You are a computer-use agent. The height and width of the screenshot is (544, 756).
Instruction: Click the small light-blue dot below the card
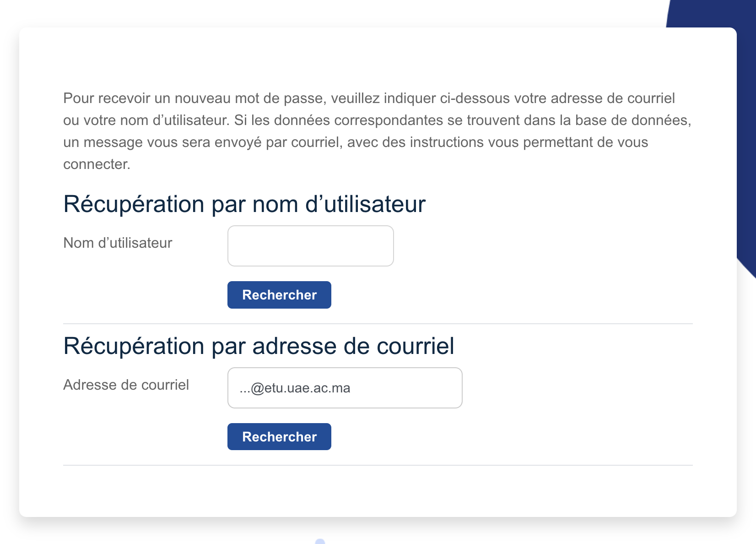(x=320, y=542)
